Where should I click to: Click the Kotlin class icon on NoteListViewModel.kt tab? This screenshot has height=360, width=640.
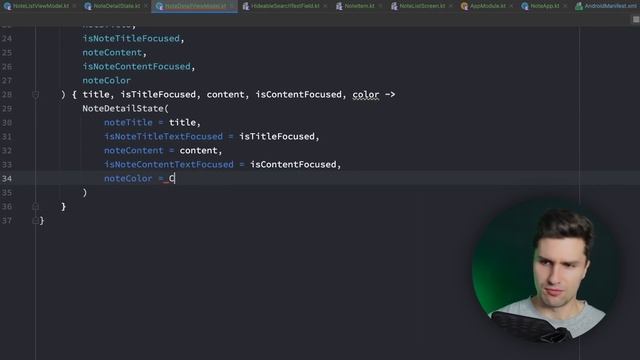coord(7,6)
